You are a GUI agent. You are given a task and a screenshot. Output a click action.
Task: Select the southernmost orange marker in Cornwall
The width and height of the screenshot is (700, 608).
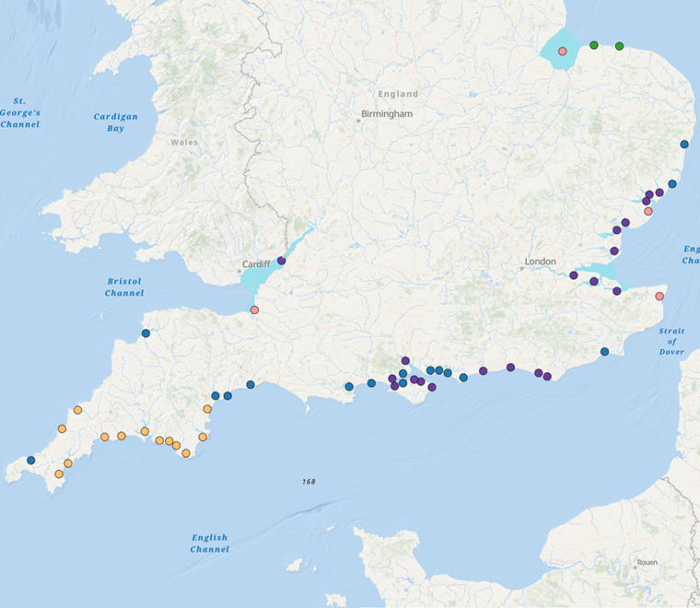click(59, 474)
